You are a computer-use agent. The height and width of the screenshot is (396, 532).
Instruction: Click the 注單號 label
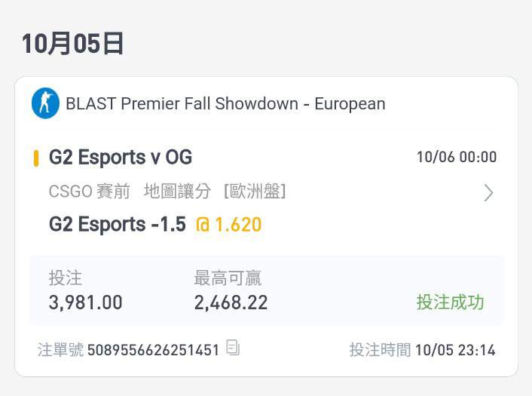tap(60, 350)
